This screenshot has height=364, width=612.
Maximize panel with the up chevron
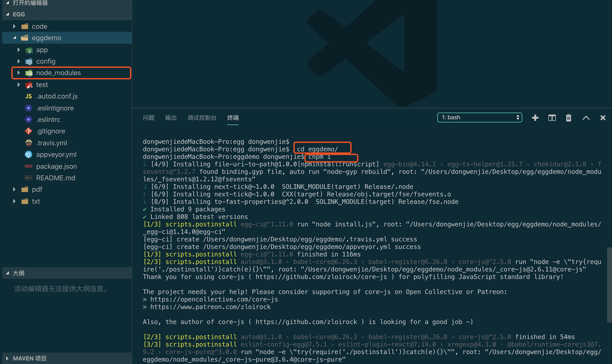(586, 118)
